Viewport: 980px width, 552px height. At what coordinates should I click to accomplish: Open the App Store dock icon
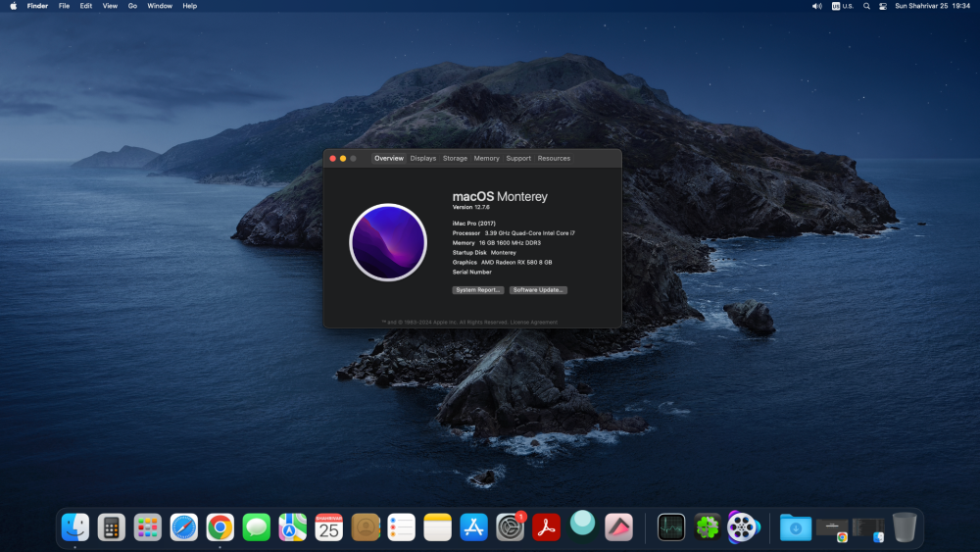[473, 527]
